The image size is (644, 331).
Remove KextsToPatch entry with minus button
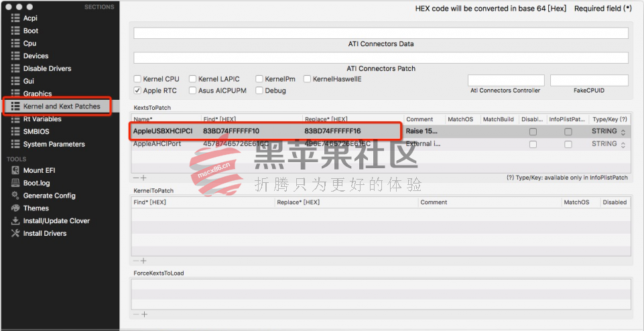[136, 178]
